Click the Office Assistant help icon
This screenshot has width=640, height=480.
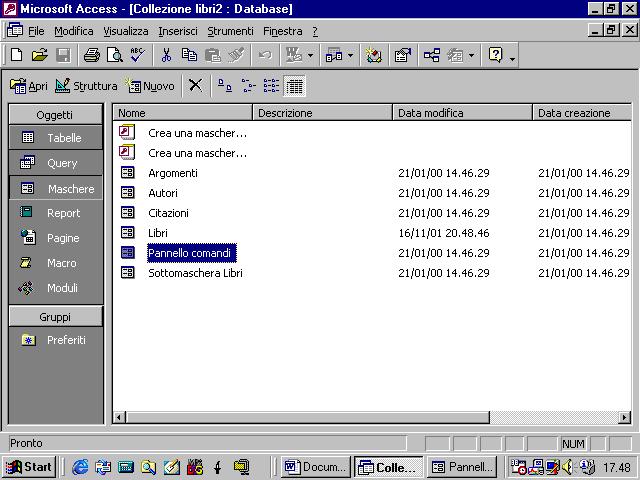(x=495, y=55)
